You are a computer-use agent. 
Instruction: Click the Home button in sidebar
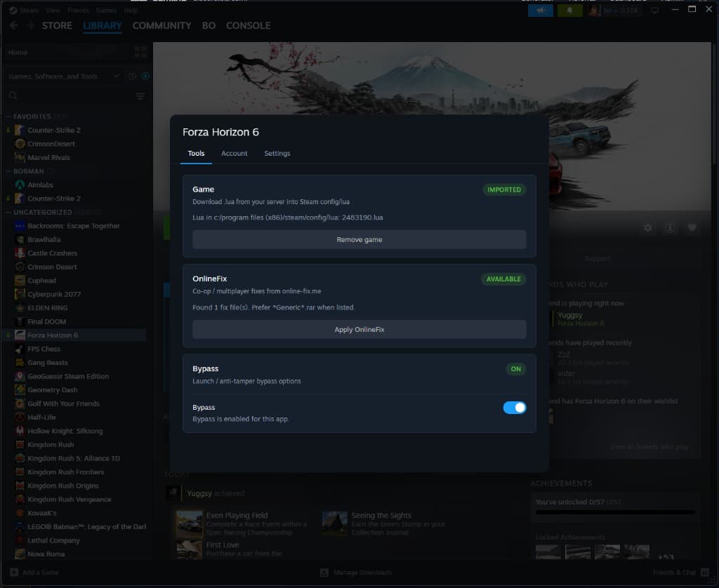click(67, 52)
